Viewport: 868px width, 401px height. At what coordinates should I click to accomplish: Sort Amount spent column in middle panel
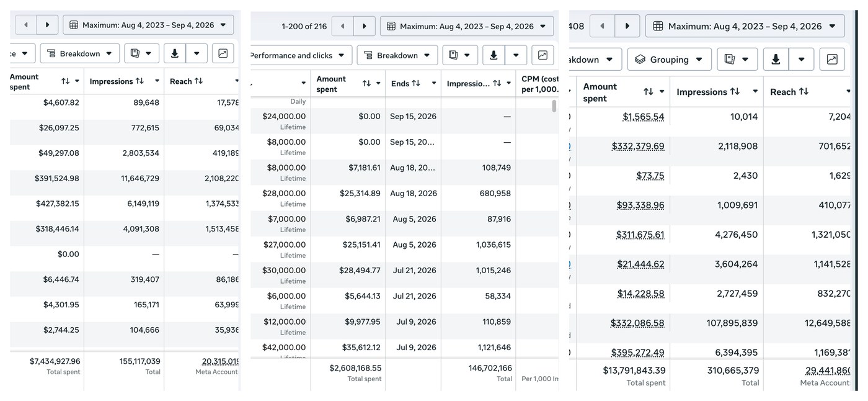coord(366,83)
